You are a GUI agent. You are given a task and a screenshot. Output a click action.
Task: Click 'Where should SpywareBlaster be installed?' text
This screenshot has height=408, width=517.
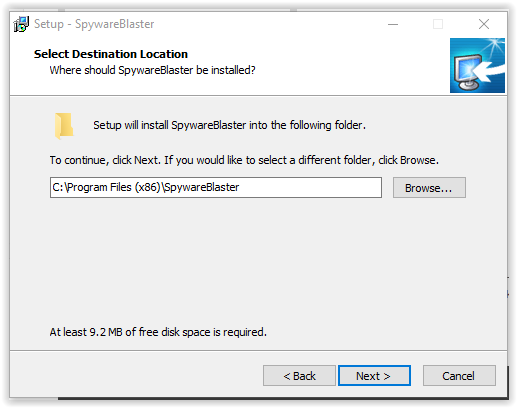click(152, 70)
